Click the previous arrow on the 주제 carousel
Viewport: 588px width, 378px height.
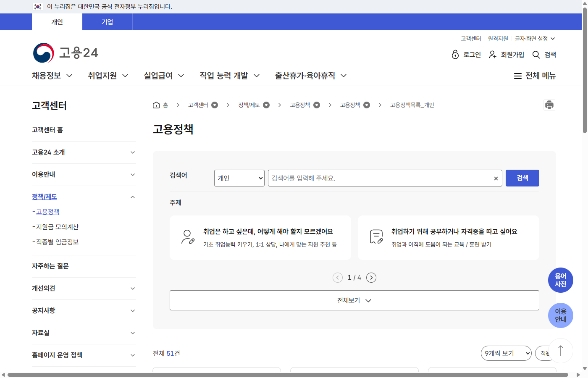pyautogui.click(x=337, y=277)
